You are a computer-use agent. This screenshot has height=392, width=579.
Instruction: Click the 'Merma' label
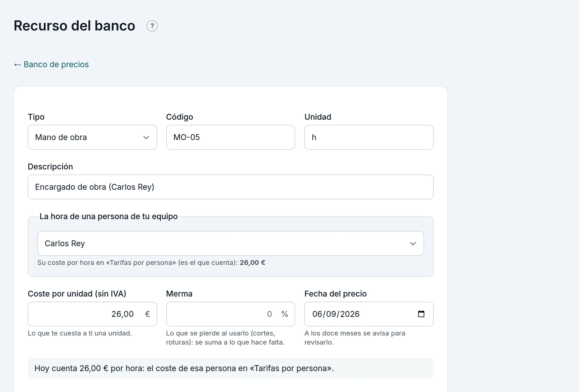[x=179, y=294]
